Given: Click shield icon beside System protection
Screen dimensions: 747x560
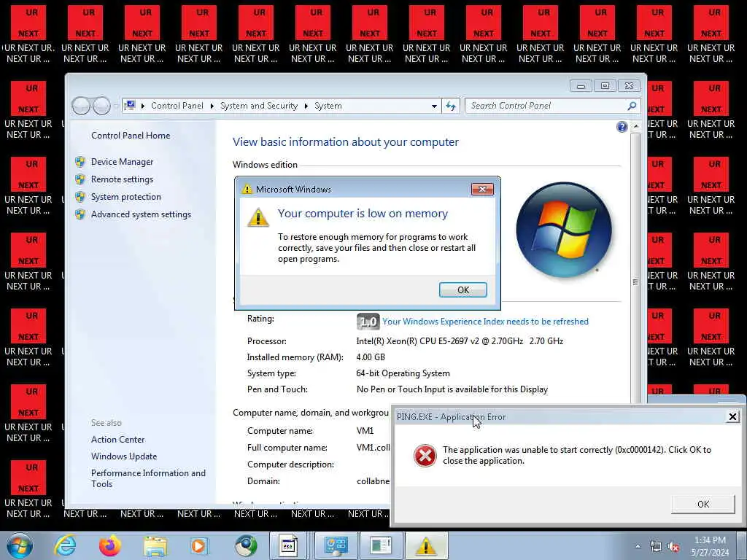Looking at the screenshot, I should (80, 197).
